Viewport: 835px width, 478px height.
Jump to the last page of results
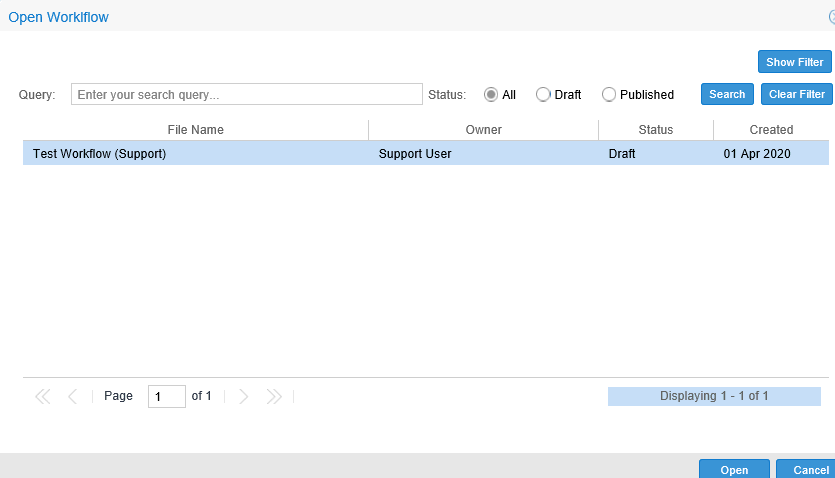274,396
